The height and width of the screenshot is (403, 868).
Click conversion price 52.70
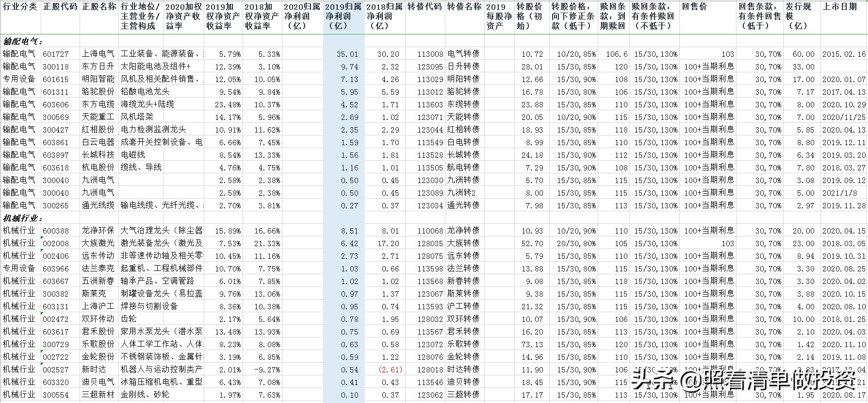(532, 244)
